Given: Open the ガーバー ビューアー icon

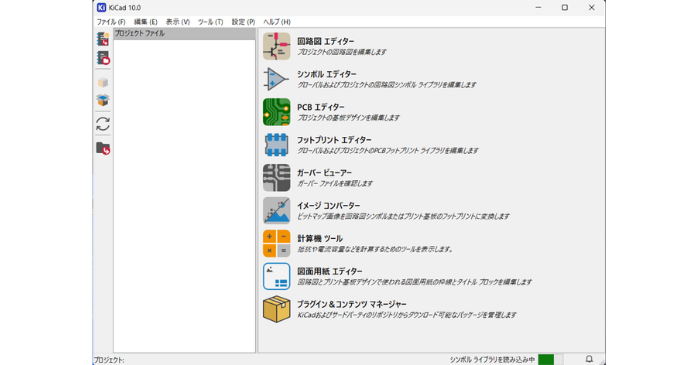Looking at the screenshot, I should pyautogui.click(x=276, y=178).
